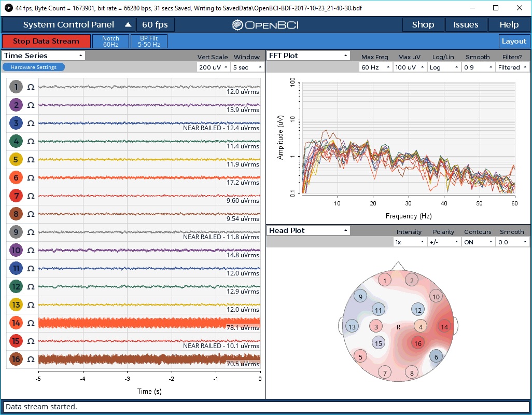Open Hardware Settings
This screenshot has height=415, width=532.
33,66
